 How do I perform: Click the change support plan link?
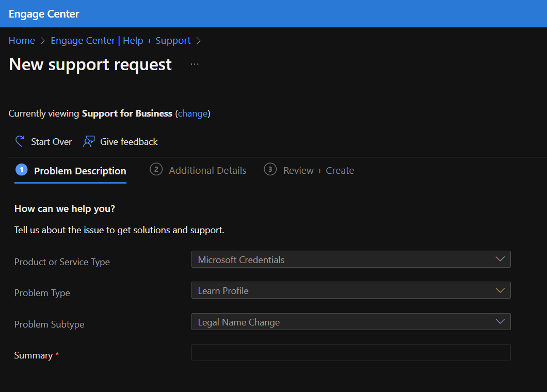pyautogui.click(x=192, y=113)
